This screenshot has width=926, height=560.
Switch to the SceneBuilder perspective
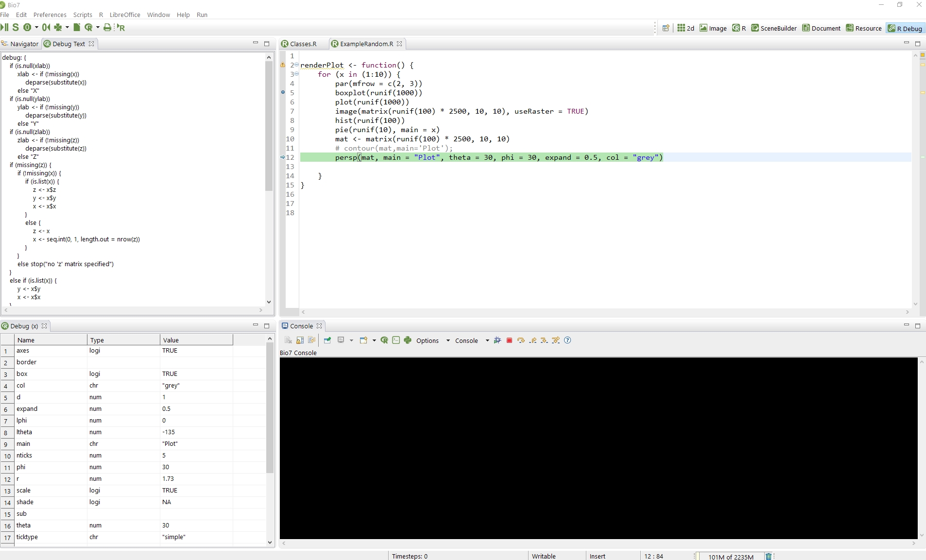tap(774, 28)
